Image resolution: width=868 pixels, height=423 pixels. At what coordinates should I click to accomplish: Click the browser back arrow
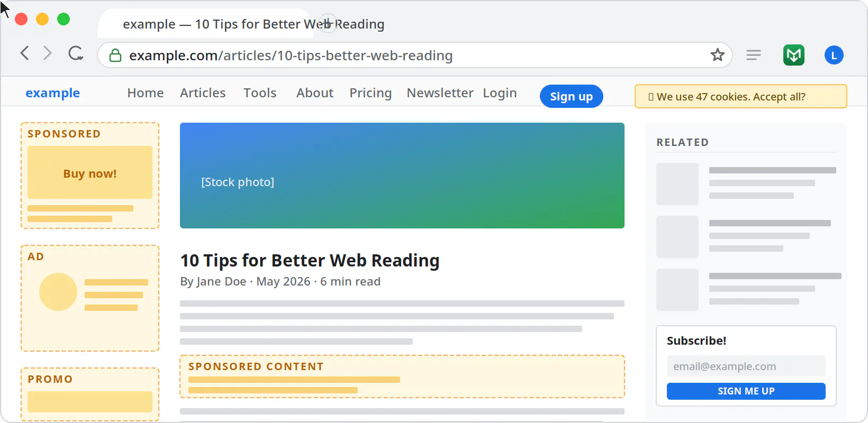pos(24,53)
